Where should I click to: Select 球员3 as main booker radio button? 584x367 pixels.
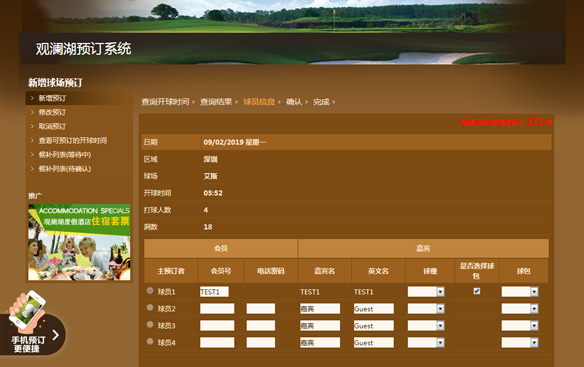coord(150,325)
